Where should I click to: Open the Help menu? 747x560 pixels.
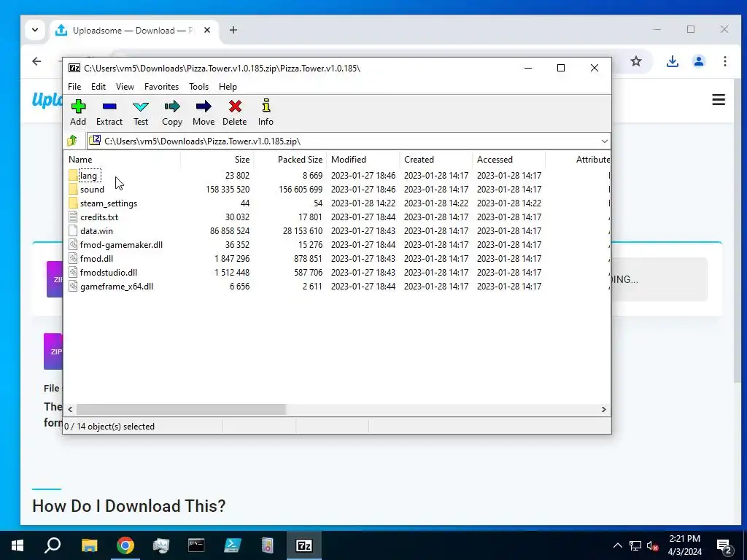(228, 87)
